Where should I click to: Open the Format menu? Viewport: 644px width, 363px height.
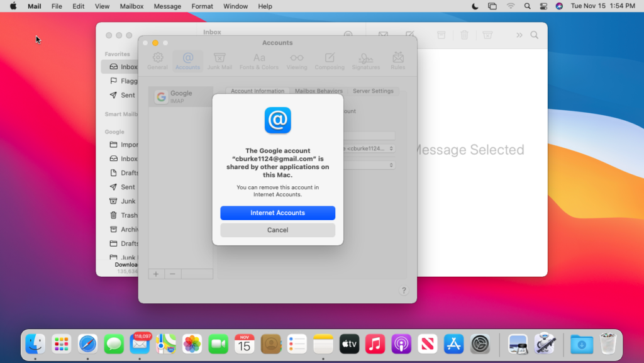pos(202,6)
